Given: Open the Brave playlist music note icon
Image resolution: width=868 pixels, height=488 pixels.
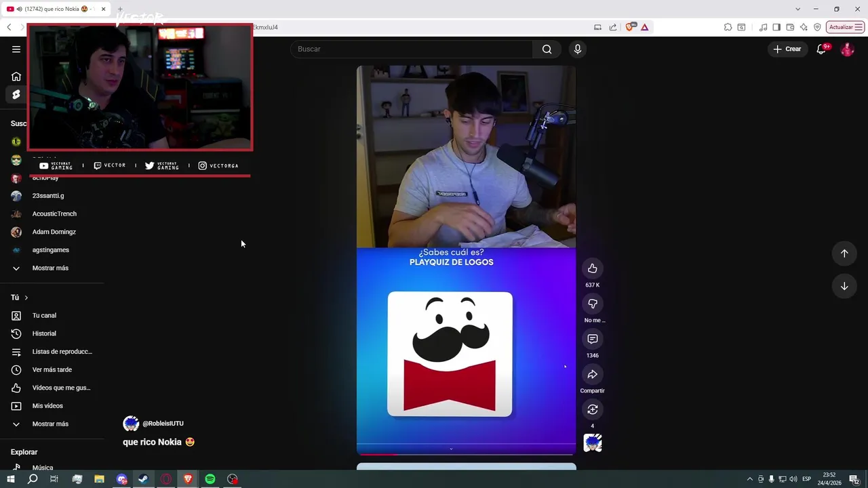Looking at the screenshot, I should [764, 27].
